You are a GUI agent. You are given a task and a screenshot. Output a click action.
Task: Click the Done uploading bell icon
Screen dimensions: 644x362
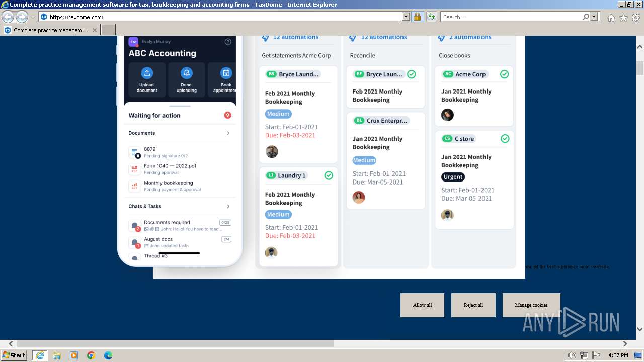(187, 73)
